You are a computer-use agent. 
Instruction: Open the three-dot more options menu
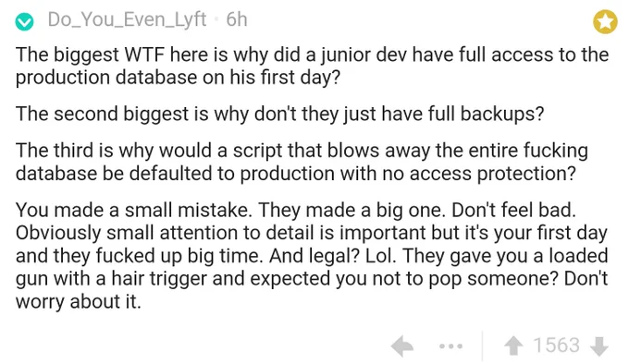click(450, 346)
